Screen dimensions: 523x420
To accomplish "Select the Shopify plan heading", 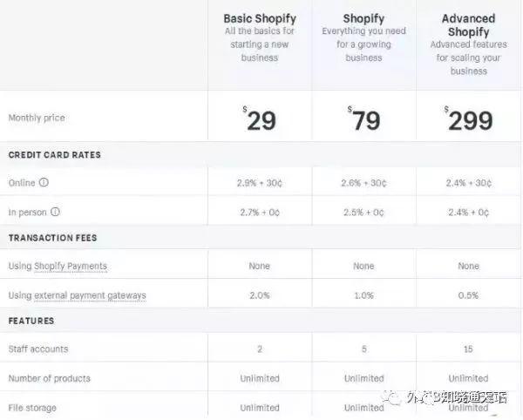I will pos(363,18).
